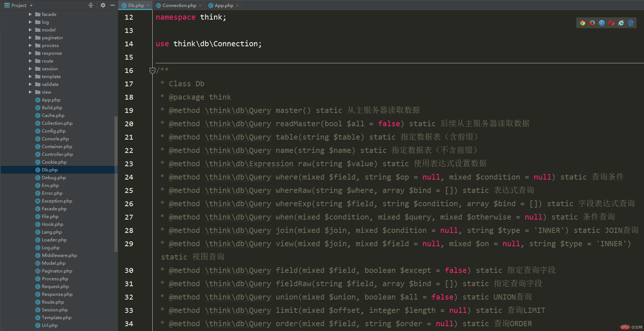Close the Connection.php tab
Viewport: 644px width, 331px height.
(x=200, y=6)
